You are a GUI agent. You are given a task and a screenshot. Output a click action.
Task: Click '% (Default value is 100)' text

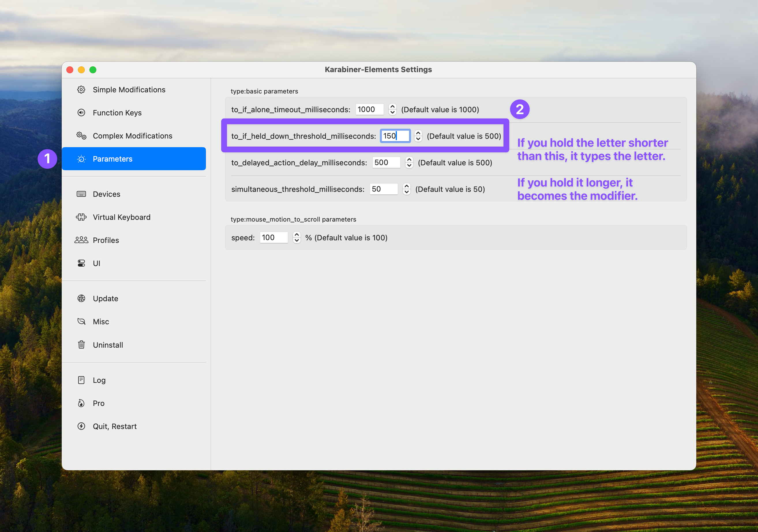point(346,237)
